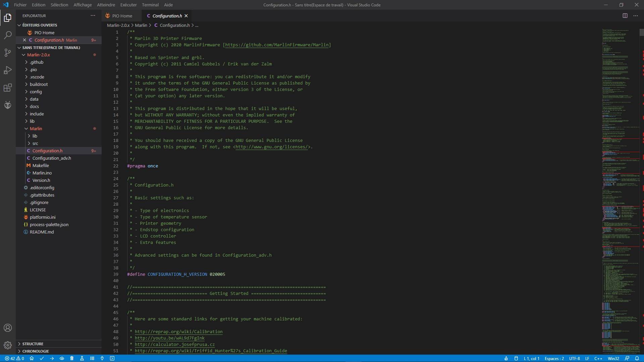Close the Configuration.h editor tab

coord(186,16)
